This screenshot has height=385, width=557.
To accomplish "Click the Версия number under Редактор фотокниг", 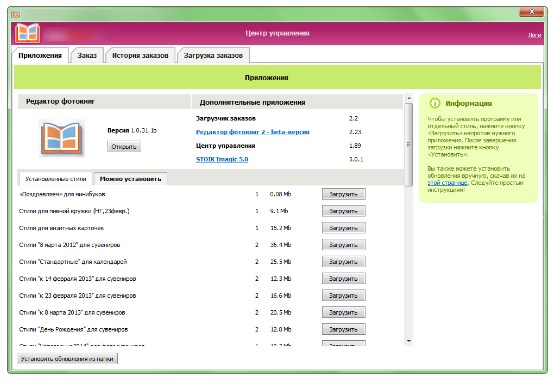I will [144, 130].
